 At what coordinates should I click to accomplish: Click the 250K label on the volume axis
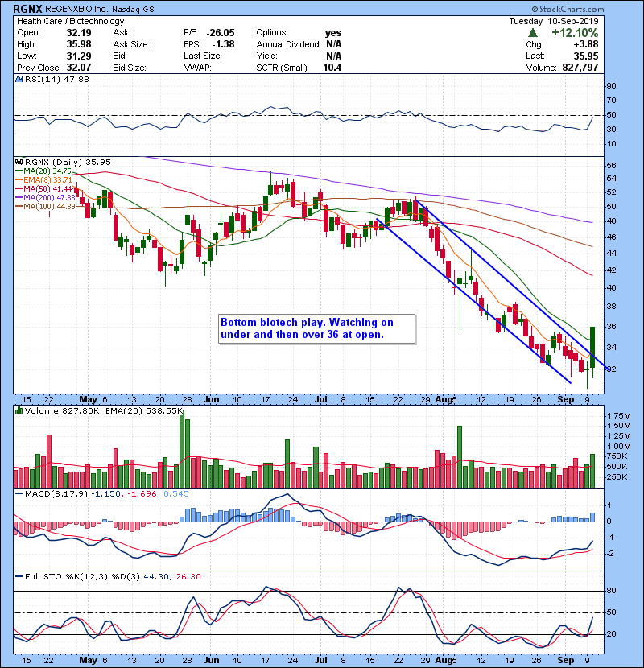tap(617, 476)
